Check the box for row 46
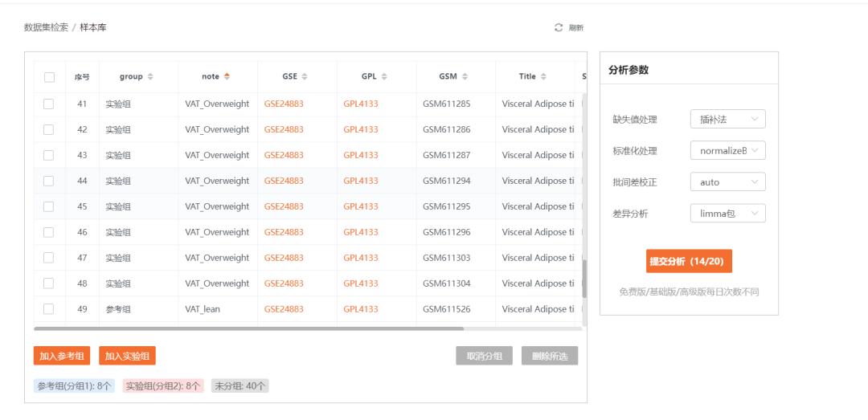This screenshot has width=868, height=420. 49,232
